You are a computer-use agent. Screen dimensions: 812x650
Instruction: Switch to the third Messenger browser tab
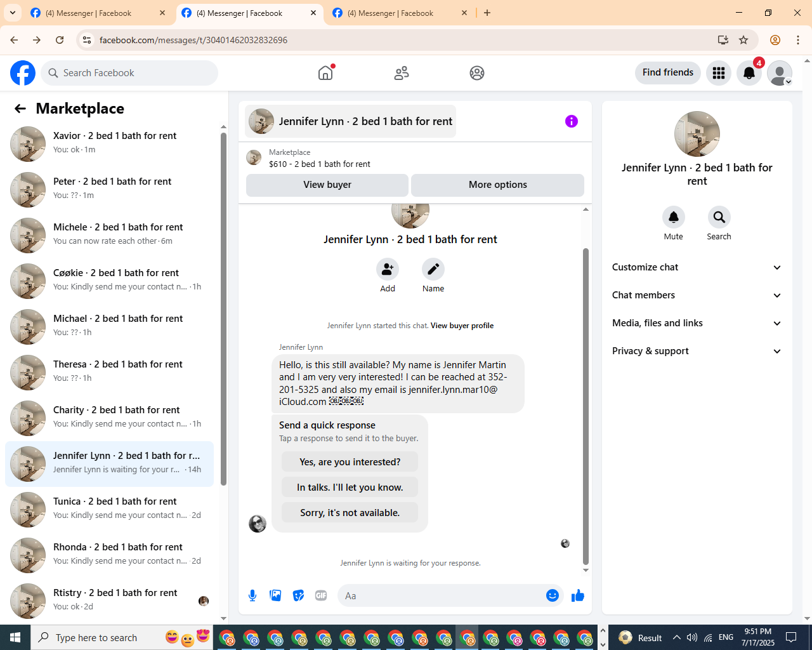(x=401, y=13)
